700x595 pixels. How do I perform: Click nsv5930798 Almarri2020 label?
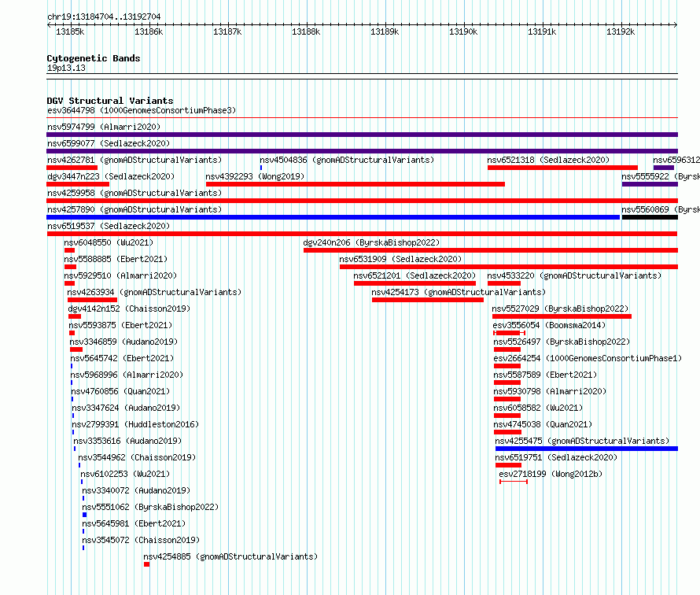click(550, 391)
